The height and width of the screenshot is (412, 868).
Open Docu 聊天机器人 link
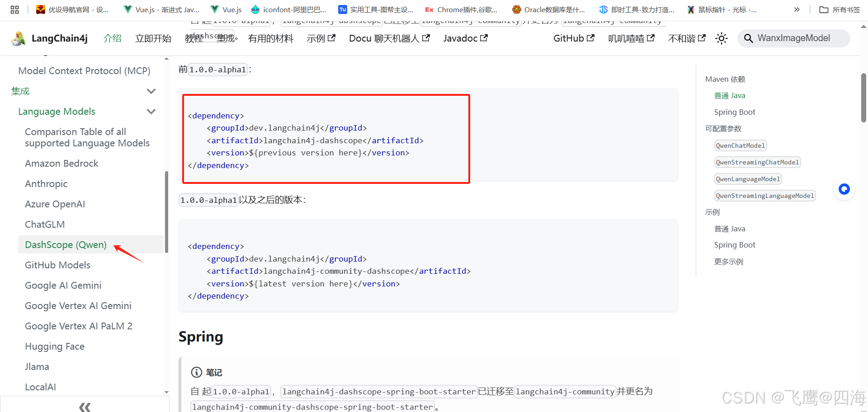click(x=389, y=38)
